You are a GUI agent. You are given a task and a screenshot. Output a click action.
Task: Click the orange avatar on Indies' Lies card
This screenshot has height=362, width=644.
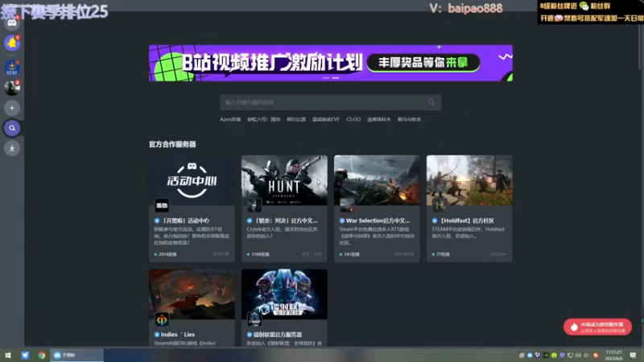pos(162,319)
